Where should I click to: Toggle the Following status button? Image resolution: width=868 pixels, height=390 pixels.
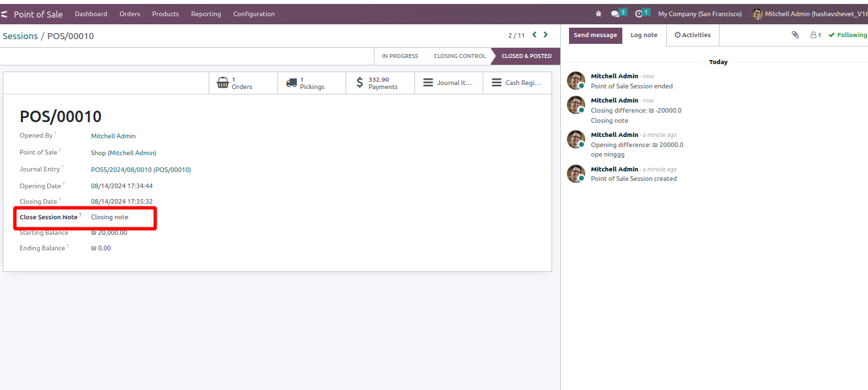click(848, 35)
